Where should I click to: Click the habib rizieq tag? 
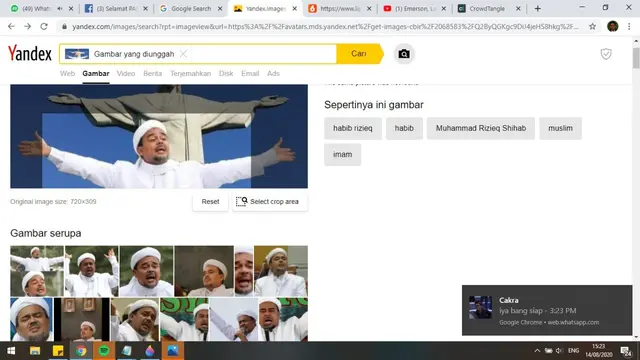click(353, 128)
